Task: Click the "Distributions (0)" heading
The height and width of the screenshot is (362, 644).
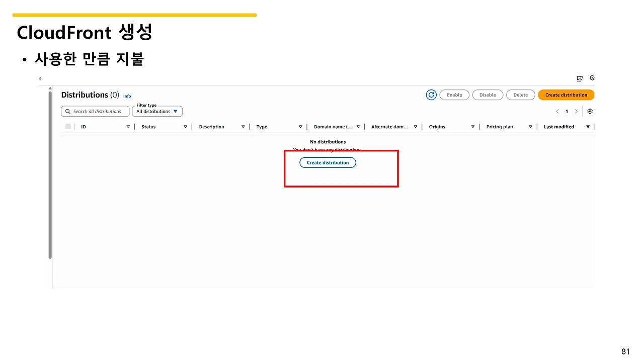Action: point(90,95)
